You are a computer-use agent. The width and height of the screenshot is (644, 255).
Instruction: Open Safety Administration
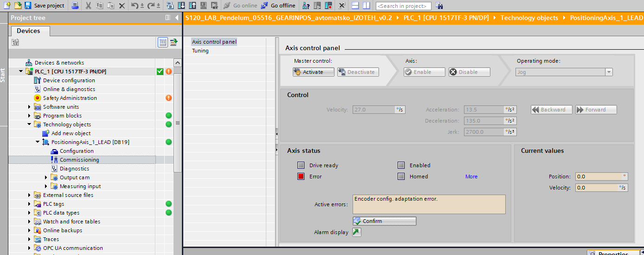(x=70, y=98)
